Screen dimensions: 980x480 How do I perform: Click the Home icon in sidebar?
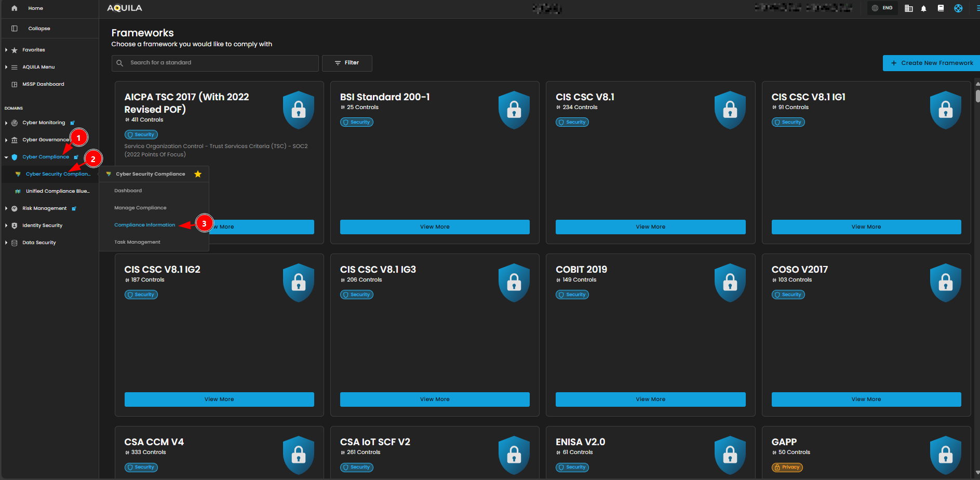pos(15,8)
